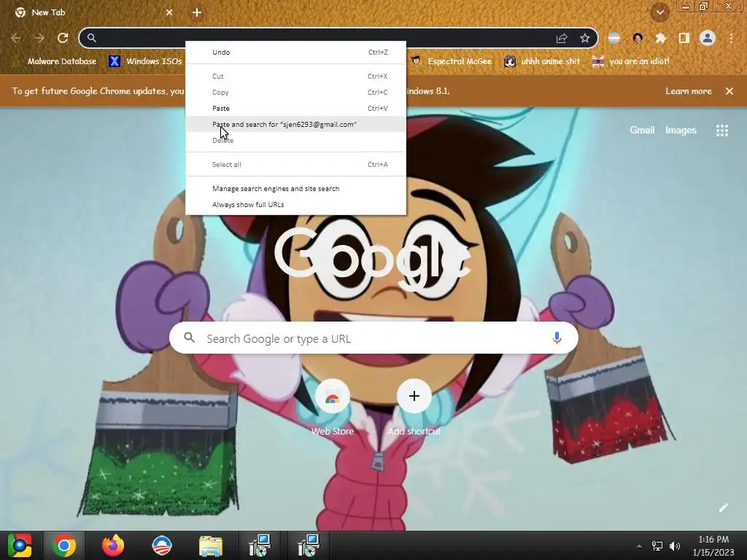Choose Select all in the context menu
The image size is (747, 560).
coord(296,164)
